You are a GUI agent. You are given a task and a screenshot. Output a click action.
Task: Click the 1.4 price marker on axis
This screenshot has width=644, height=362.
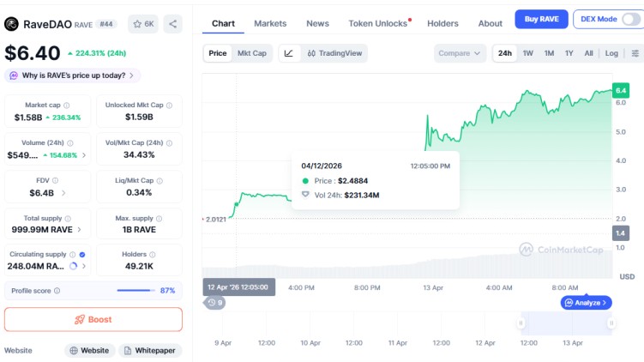point(621,233)
